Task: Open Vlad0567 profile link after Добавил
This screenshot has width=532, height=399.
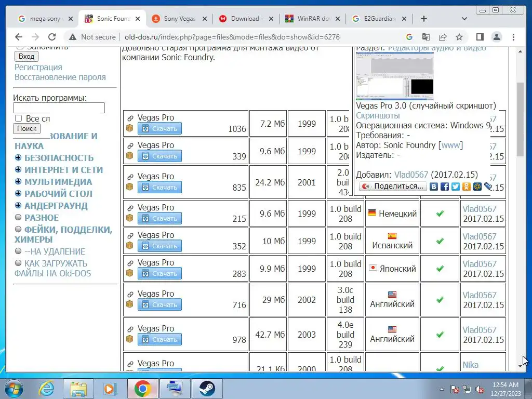Action: (411, 175)
